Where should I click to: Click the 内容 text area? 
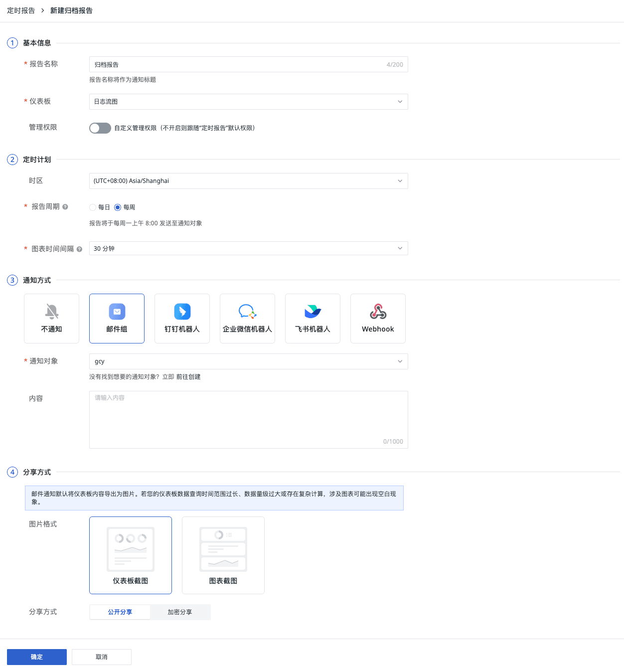point(249,420)
